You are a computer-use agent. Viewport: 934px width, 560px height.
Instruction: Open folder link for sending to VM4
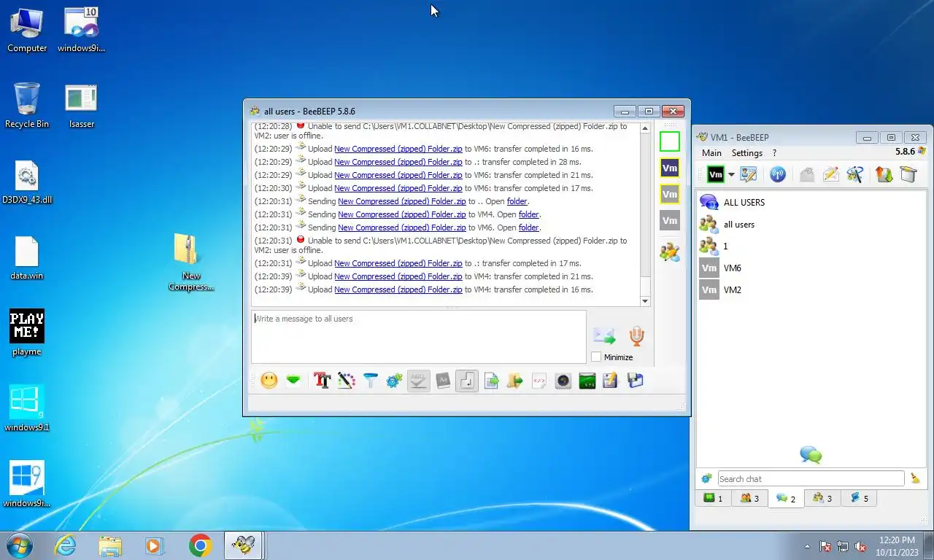[x=529, y=214]
